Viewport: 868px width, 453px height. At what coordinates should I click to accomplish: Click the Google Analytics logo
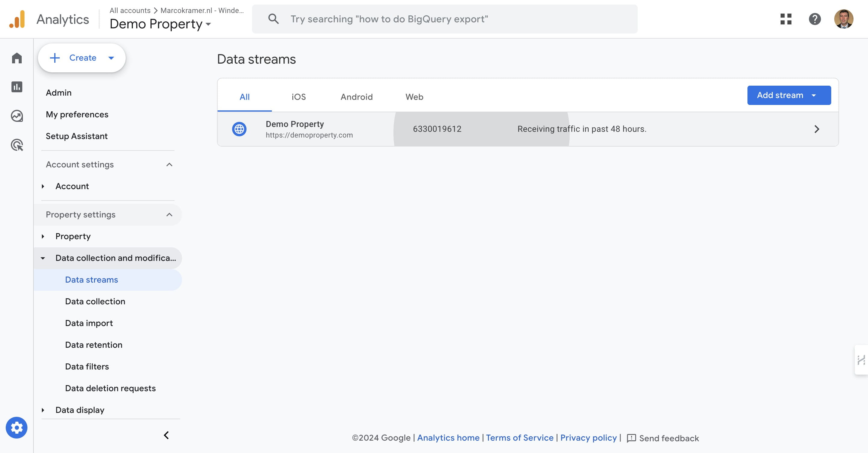[x=17, y=19]
